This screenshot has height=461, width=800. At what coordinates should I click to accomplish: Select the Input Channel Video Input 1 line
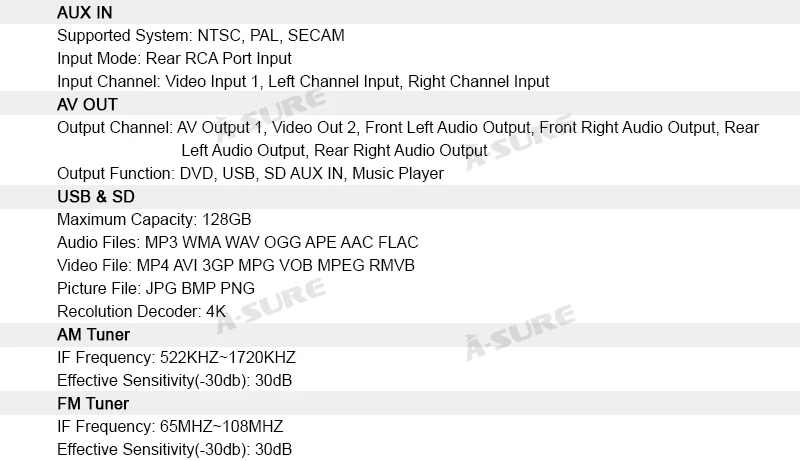(303, 81)
